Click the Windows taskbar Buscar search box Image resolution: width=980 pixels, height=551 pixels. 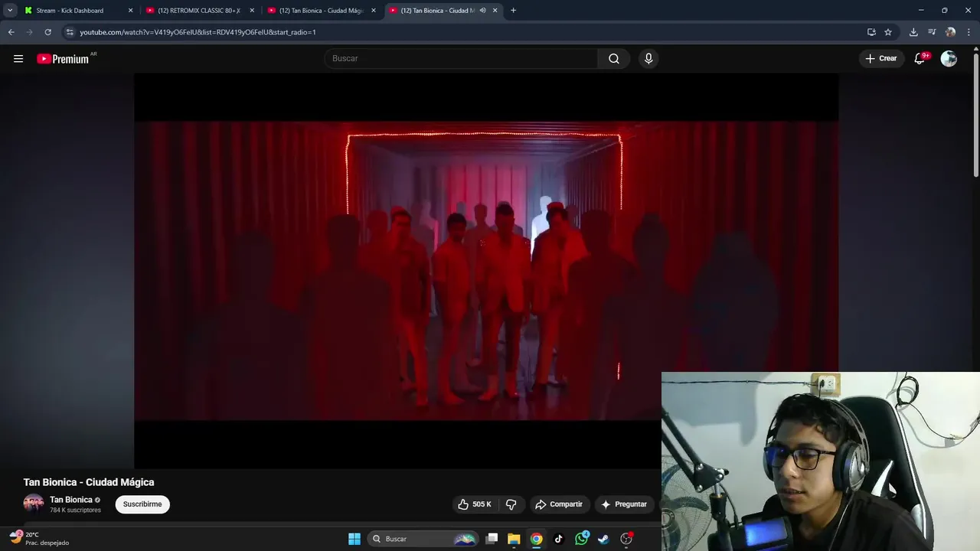coord(422,539)
